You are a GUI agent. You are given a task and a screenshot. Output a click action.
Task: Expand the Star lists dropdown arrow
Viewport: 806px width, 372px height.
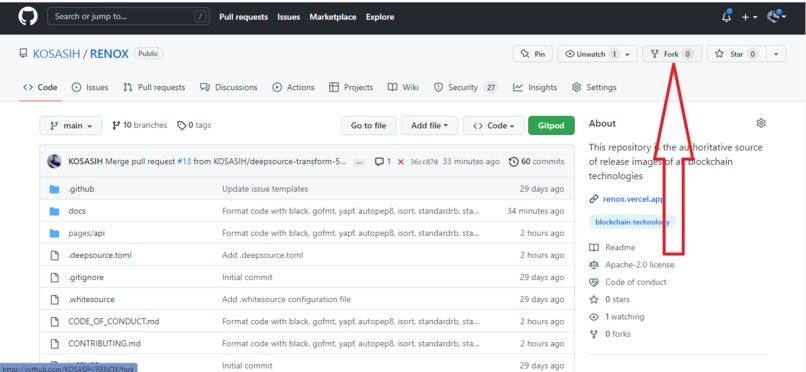776,54
